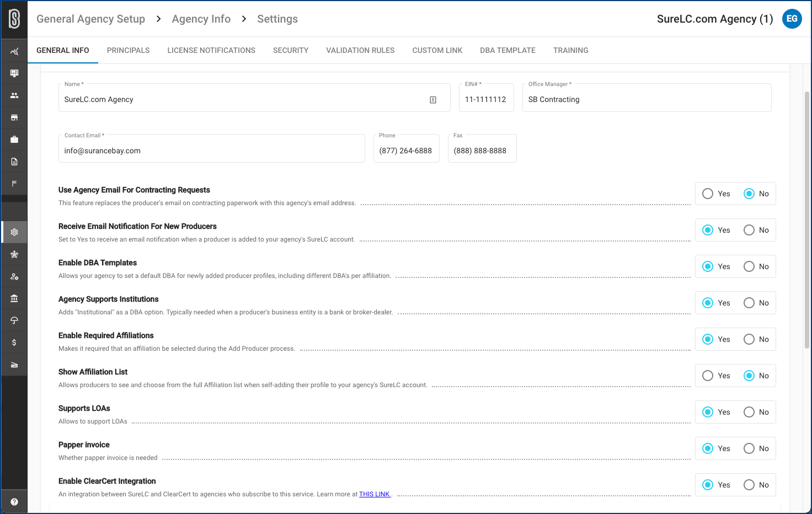Switch to the Custom Link tab

coord(437,50)
